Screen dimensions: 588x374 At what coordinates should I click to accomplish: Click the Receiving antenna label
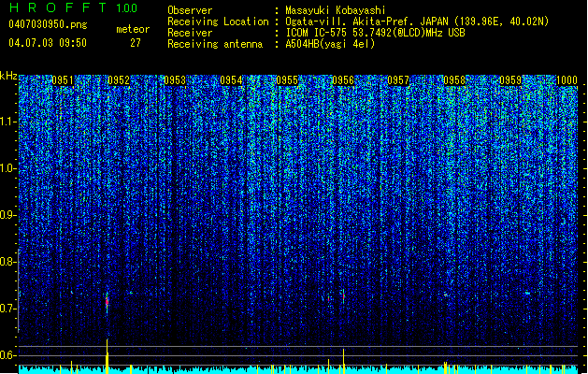coord(215,44)
